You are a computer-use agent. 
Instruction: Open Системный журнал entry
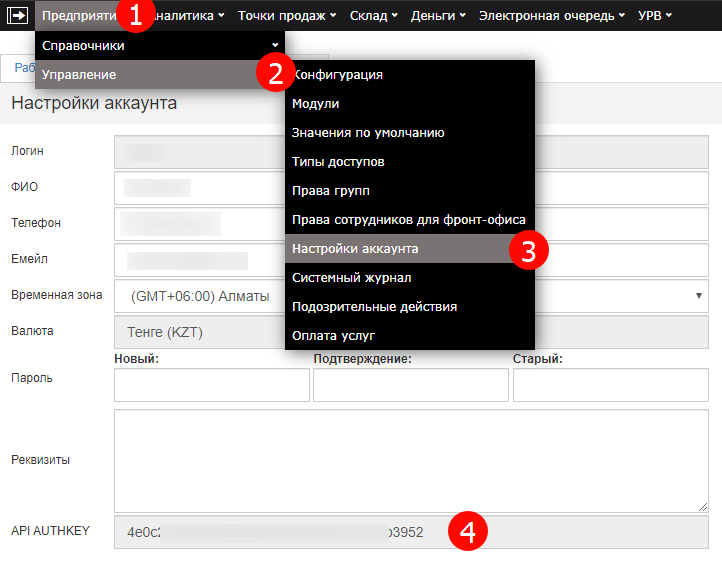point(351,278)
